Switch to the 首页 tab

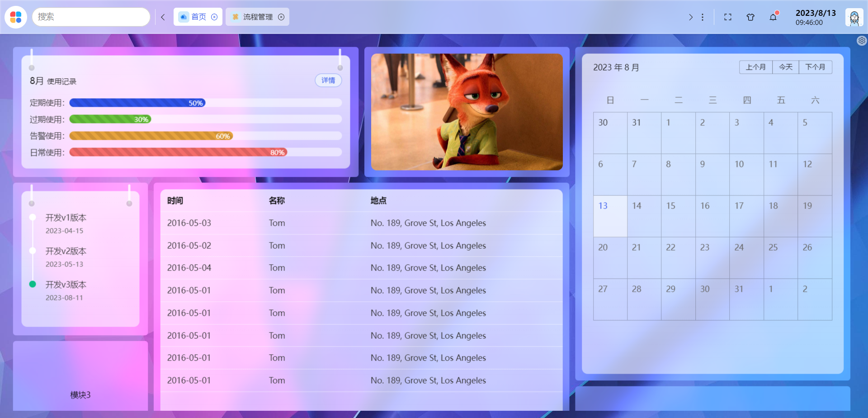198,17
